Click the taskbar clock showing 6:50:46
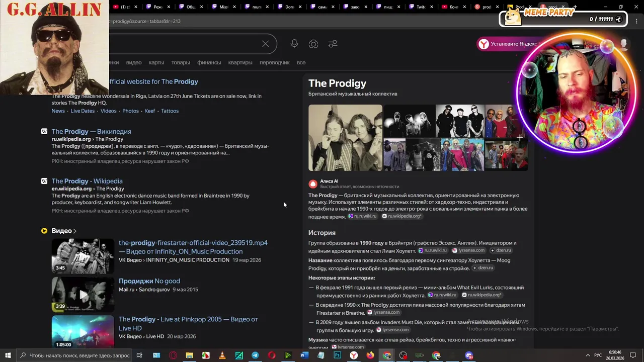Image resolution: width=644 pixels, height=362 pixels. pos(615,355)
